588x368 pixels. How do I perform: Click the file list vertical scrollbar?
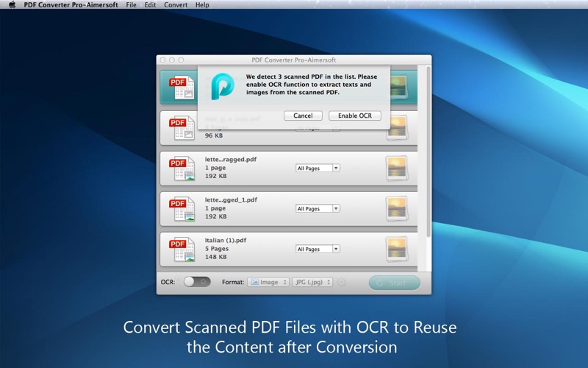429,152
